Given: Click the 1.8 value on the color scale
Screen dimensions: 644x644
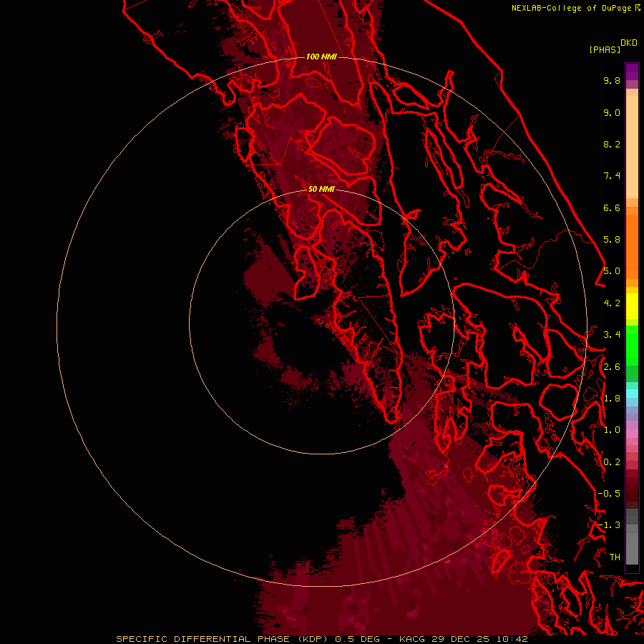Looking at the screenshot, I should 612,399.
